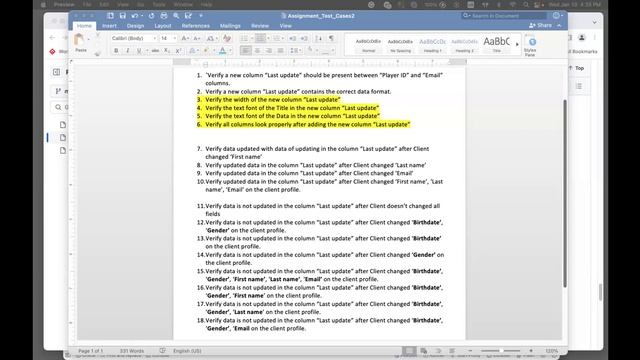Click the Align Right icon
Image resolution: width=640 pixels, height=360 pixels.
pos(269,51)
